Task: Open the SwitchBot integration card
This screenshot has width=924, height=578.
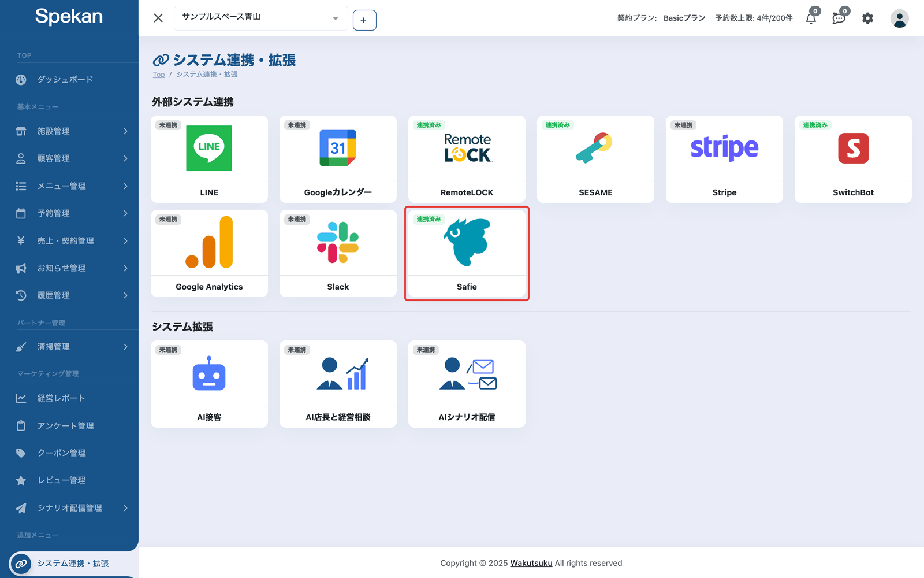Action: click(853, 159)
